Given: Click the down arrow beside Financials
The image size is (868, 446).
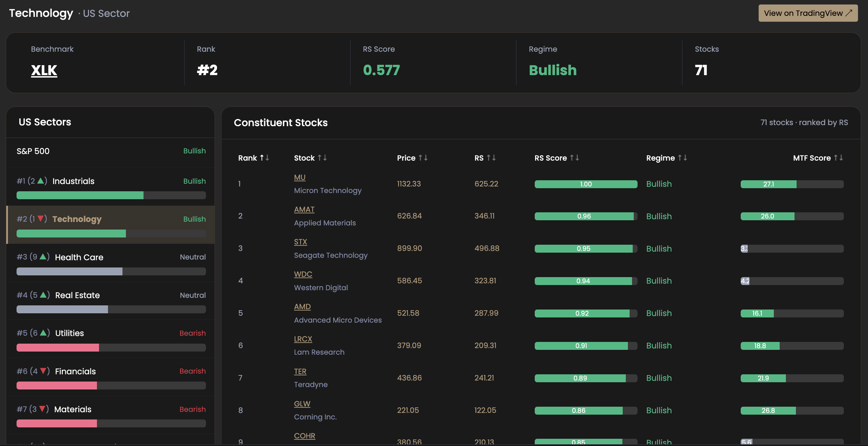Looking at the screenshot, I should tap(43, 371).
